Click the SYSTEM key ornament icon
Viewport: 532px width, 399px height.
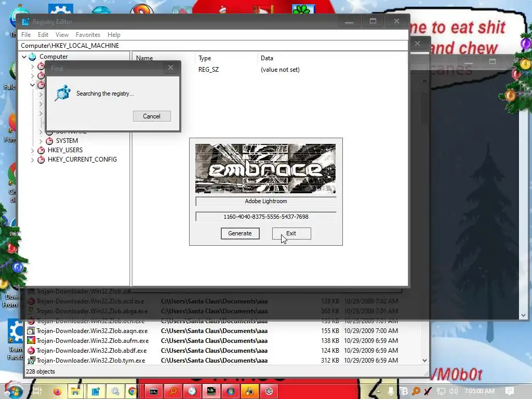[49, 140]
